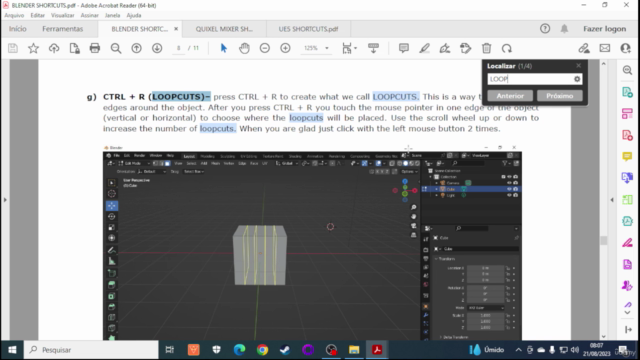Switch to UE5 SHORTCUTS.pdf document tab
Screen dimensions: 640x360
(x=308, y=29)
